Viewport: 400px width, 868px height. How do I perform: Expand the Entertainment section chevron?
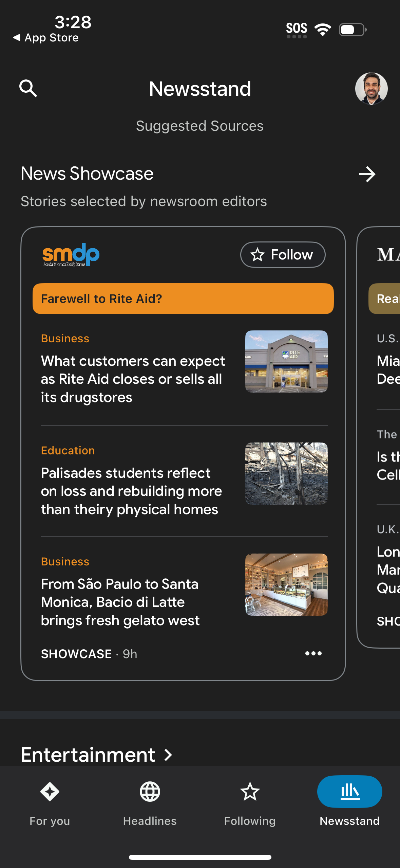tap(167, 755)
